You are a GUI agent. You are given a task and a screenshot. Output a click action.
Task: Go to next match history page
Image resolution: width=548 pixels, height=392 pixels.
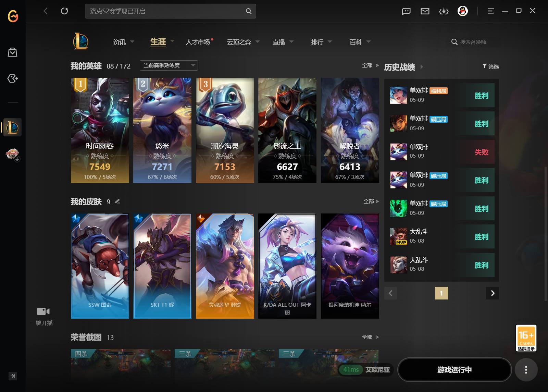pos(493,293)
